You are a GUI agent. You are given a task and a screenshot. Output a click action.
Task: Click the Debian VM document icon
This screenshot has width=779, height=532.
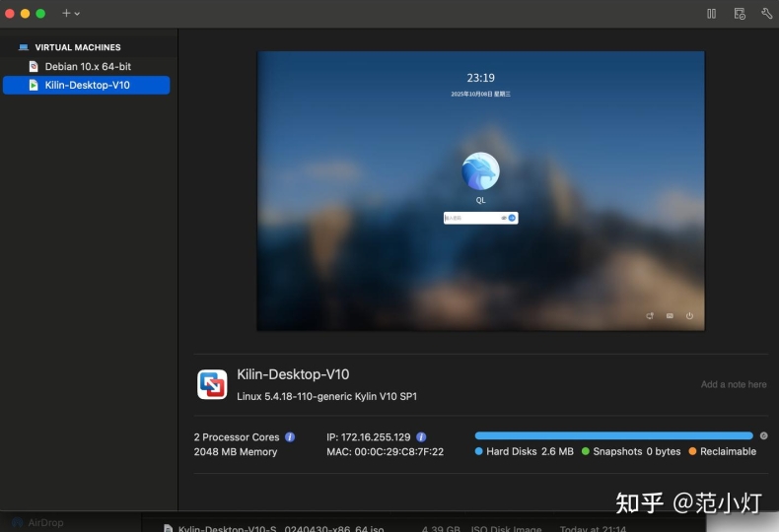point(34,67)
